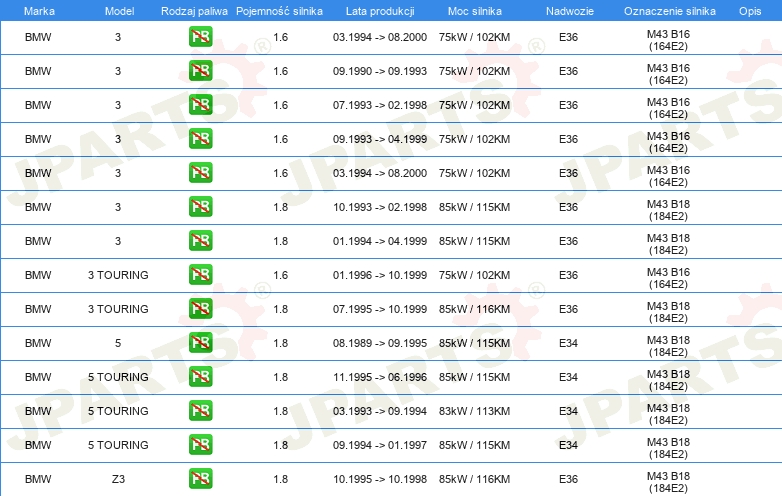The height and width of the screenshot is (496, 782).
Task: Click 1.6 capacity in 09.1990 -> 09.1993 row
Action: 281,71
